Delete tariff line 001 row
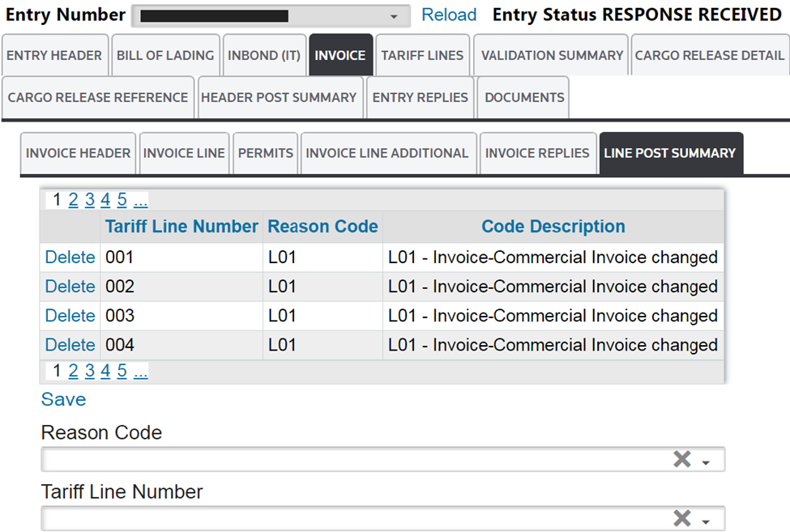 point(70,257)
